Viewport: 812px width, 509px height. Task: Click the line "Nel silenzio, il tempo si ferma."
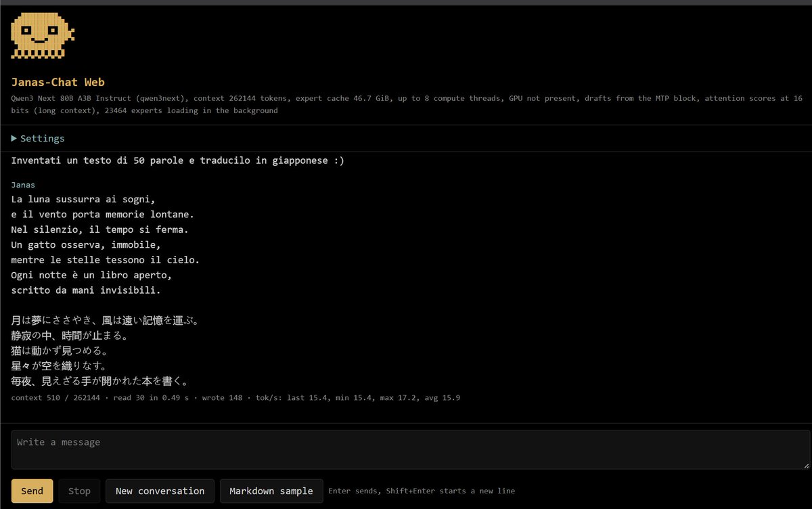[99, 229]
